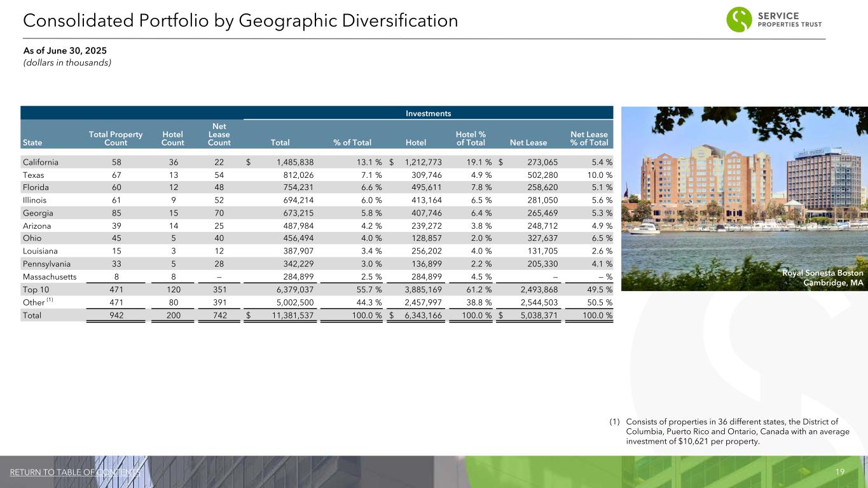Image resolution: width=868 pixels, height=488 pixels.
Task: Select the California row label
Action: [41, 162]
